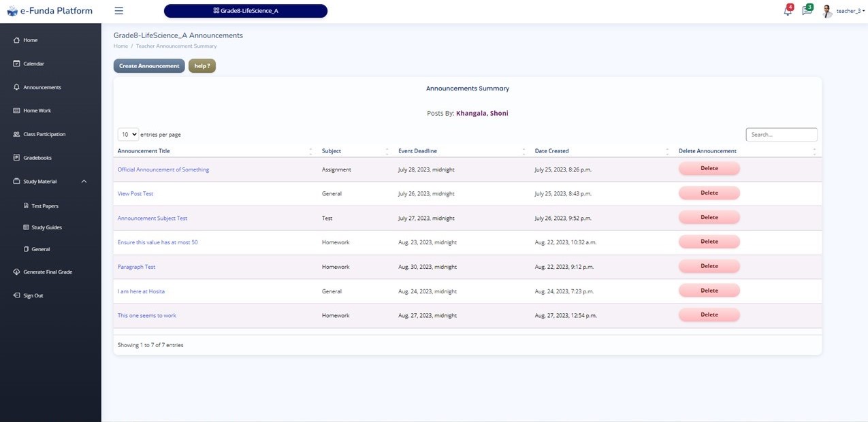Click the Study Guides icon
This screenshot has width=868, height=422.
pos(26,227)
